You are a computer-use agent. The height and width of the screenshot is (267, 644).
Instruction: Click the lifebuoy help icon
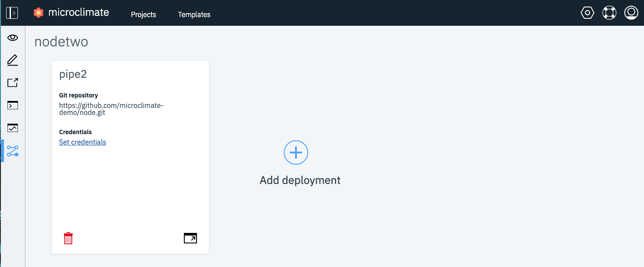pyautogui.click(x=609, y=13)
